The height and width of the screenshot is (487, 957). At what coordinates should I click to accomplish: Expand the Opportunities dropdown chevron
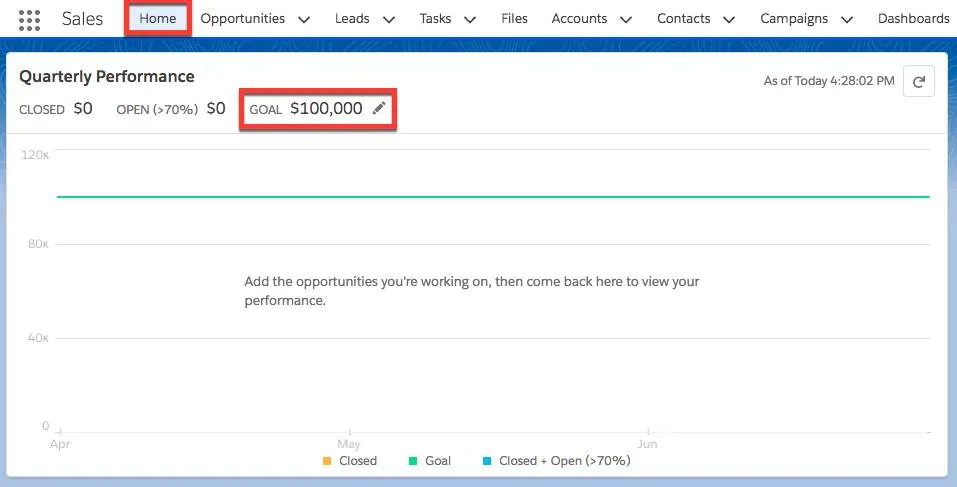[x=304, y=20]
